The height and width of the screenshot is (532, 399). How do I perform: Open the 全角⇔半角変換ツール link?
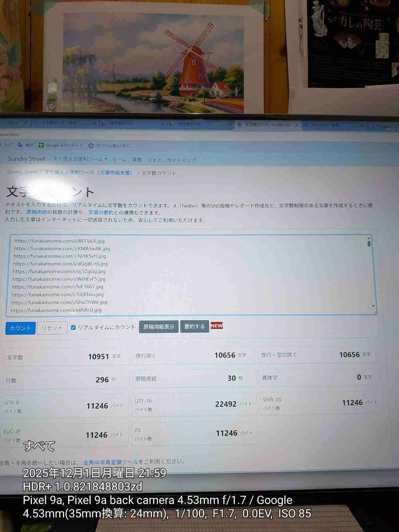[110, 462]
